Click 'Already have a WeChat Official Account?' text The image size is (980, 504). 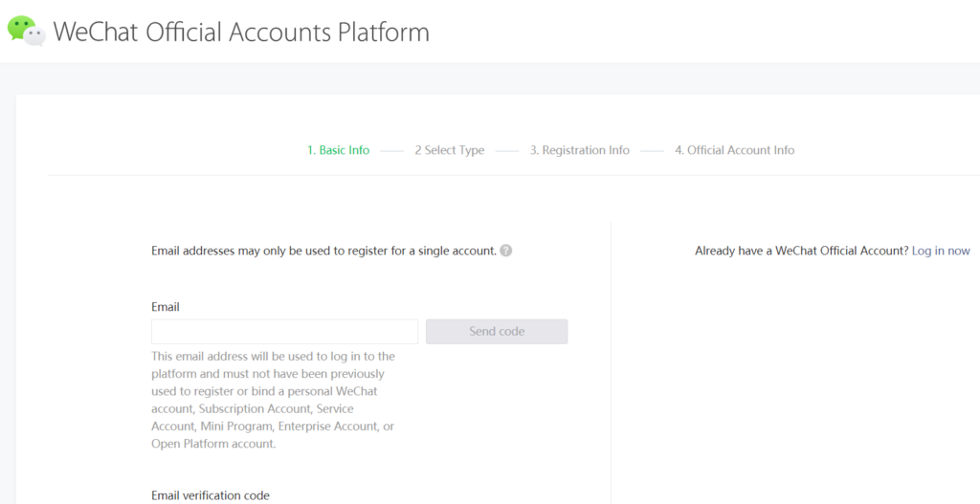tap(801, 251)
